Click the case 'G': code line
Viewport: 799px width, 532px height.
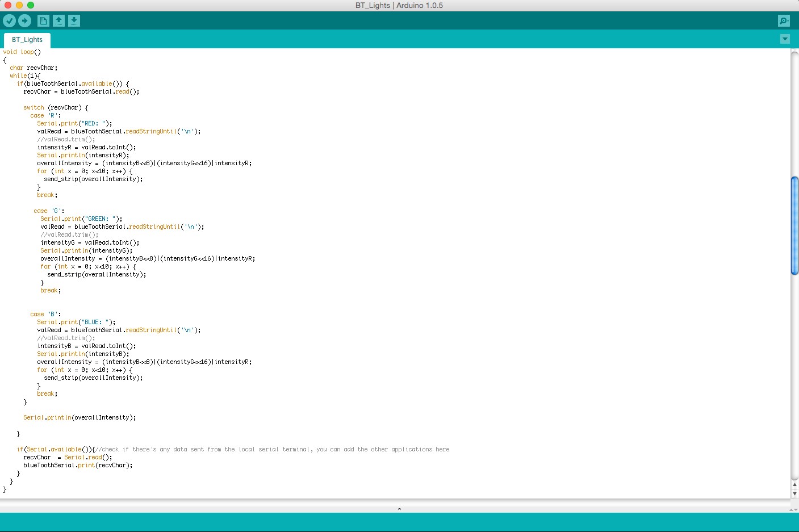pyautogui.click(x=49, y=211)
